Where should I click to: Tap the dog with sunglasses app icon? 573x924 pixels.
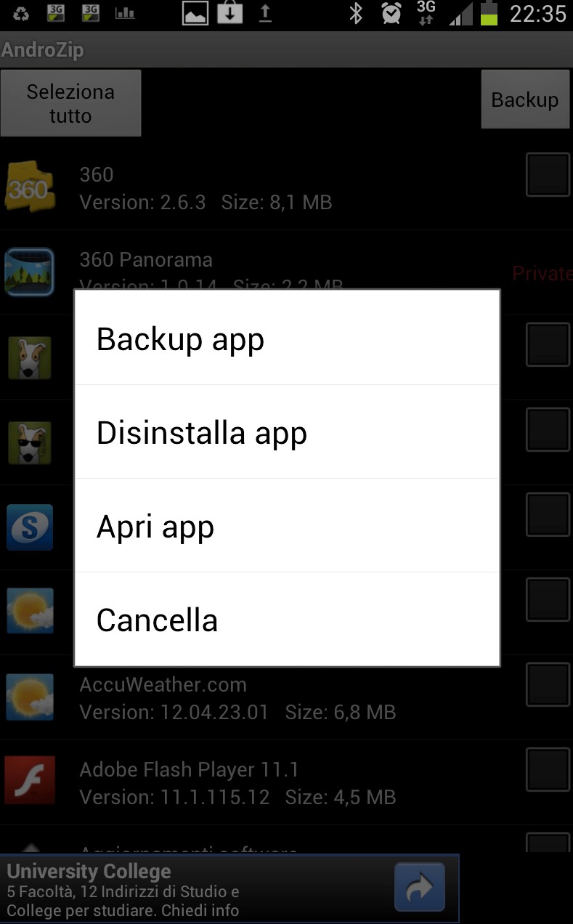pos(30,442)
